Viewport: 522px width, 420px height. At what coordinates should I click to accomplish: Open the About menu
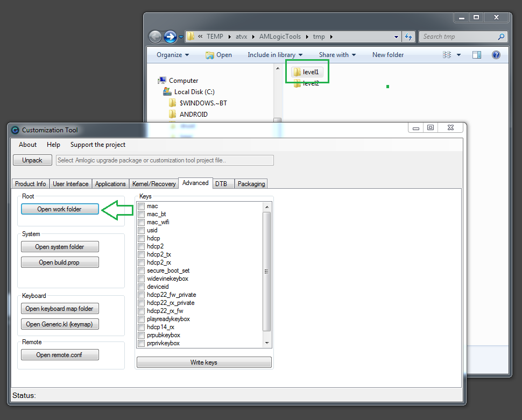27,145
